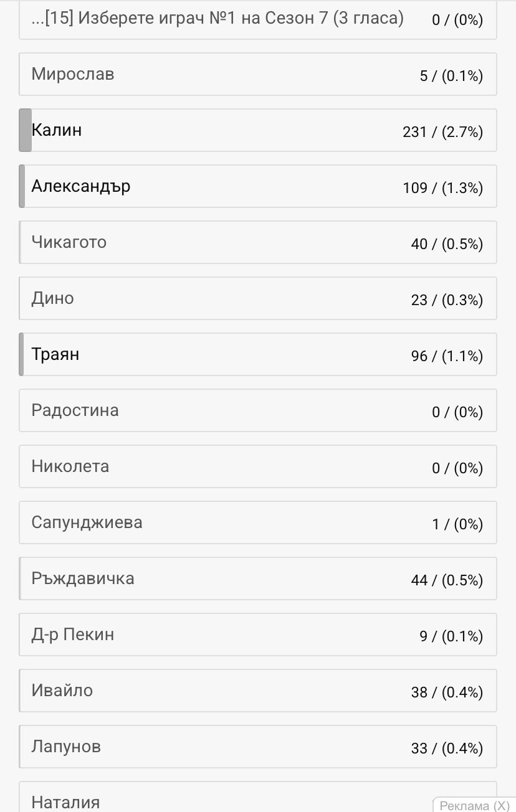Vote for the Ивайло option name
516x812 pixels.
(62, 691)
